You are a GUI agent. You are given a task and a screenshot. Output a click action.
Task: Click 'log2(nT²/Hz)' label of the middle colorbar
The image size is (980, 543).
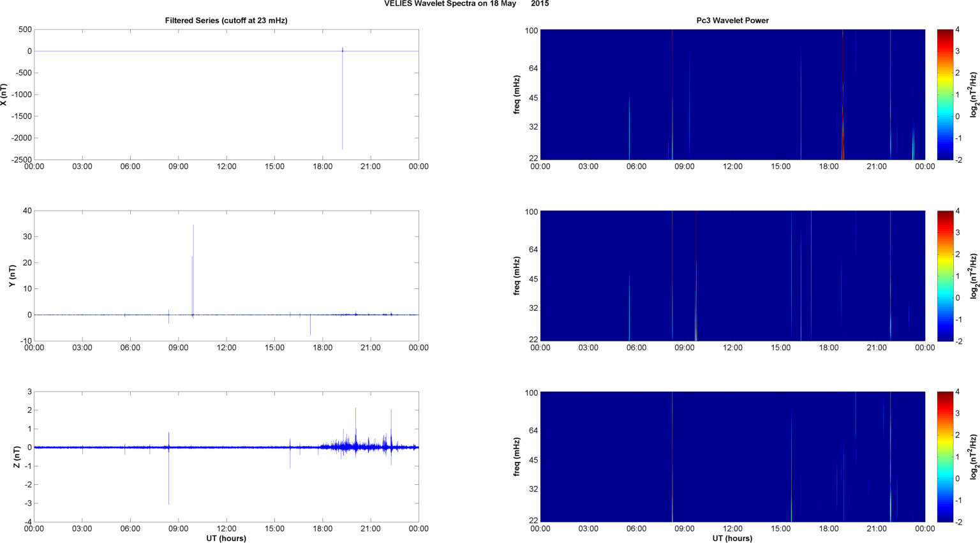pos(974,276)
